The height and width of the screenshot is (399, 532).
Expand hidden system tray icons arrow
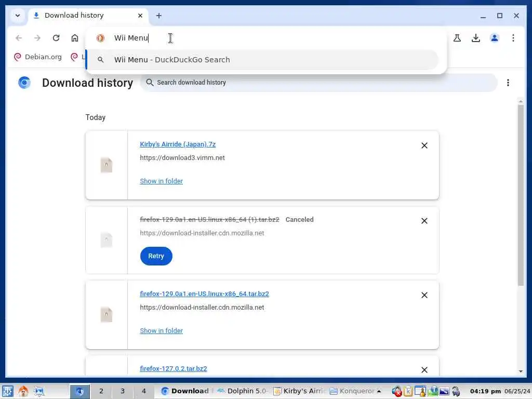[x=379, y=391]
